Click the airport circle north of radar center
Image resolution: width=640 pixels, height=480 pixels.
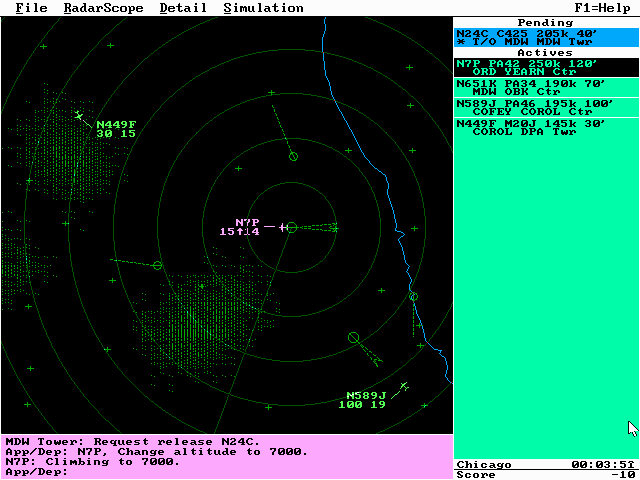click(293, 156)
